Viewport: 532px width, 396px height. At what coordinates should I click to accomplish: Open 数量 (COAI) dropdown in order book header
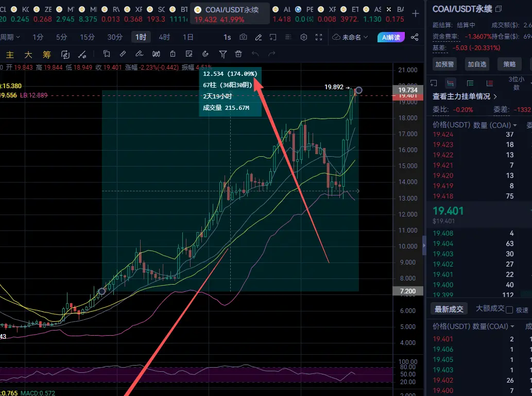495,125
